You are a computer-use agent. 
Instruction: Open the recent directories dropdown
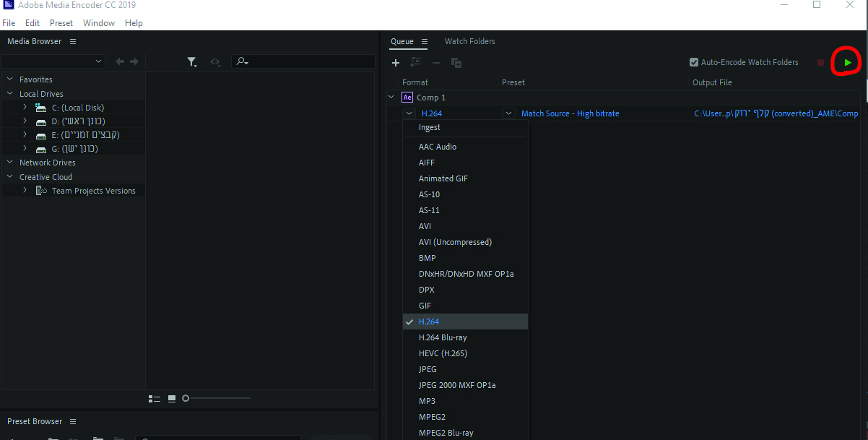53,62
